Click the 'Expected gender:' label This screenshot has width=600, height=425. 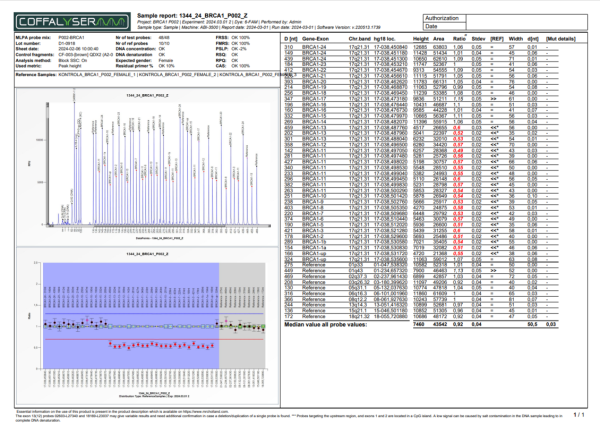(x=134, y=60)
